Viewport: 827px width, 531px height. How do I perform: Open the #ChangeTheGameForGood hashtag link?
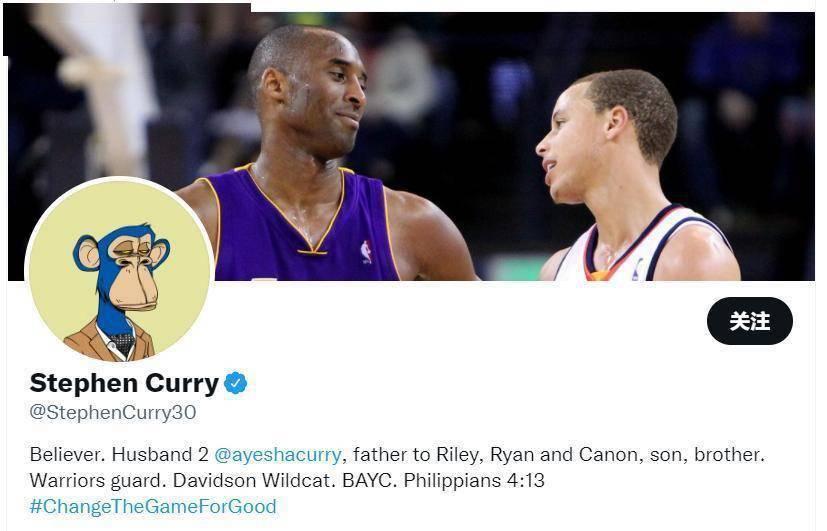(153, 506)
